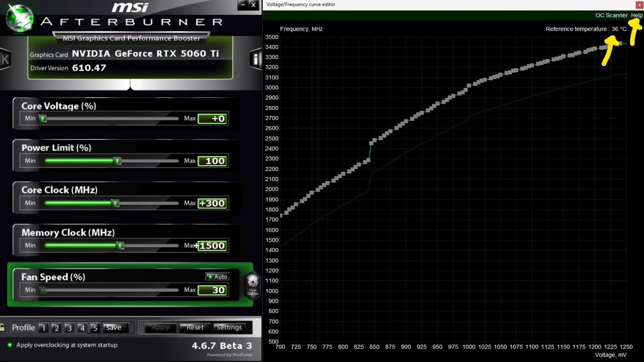The height and width of the screenshot is (362, 644).
Task: Select profile slot 3
Action: 69,327
